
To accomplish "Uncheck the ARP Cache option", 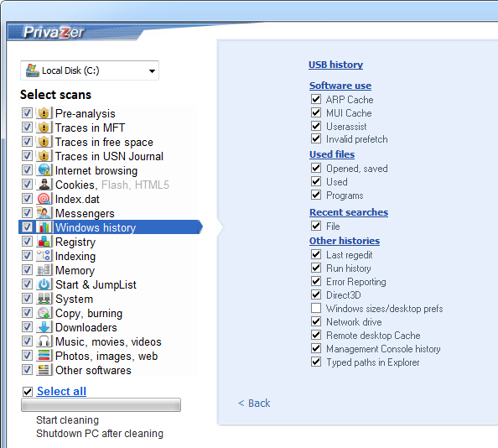I will (316, 99).
